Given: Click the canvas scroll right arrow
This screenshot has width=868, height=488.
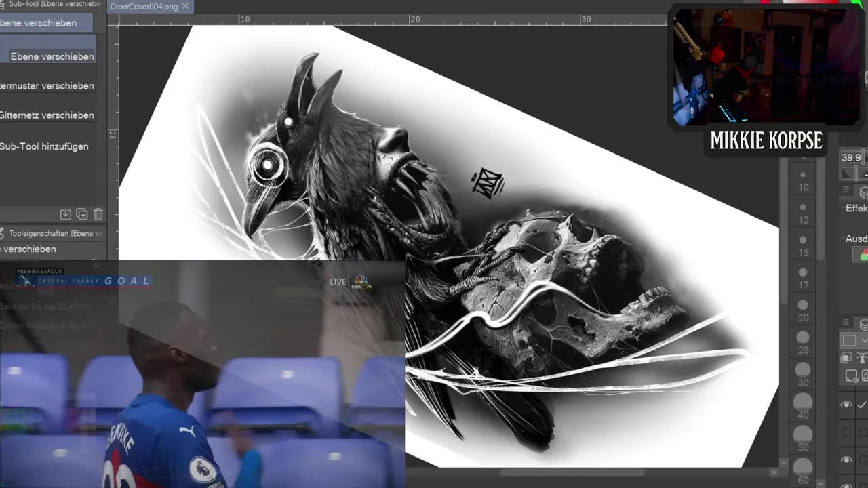Looking at the screenshot, I should pos(774,472).
